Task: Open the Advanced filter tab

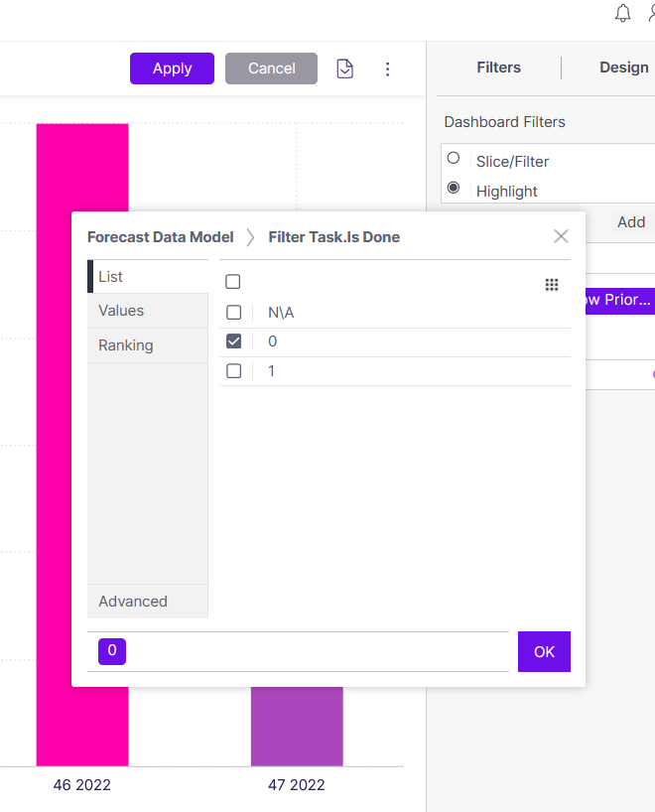Action: pos(148,602)
